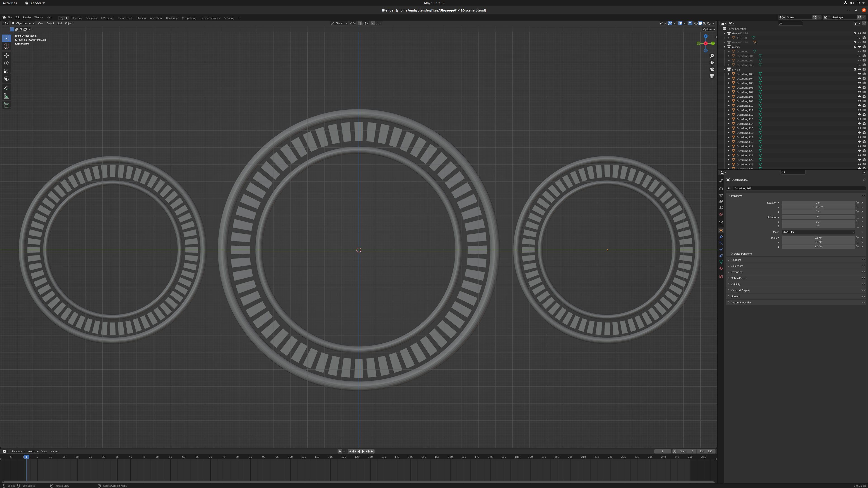The image size is (868, 488).
Task: Open the World properties tab
Action: [721, 214]
